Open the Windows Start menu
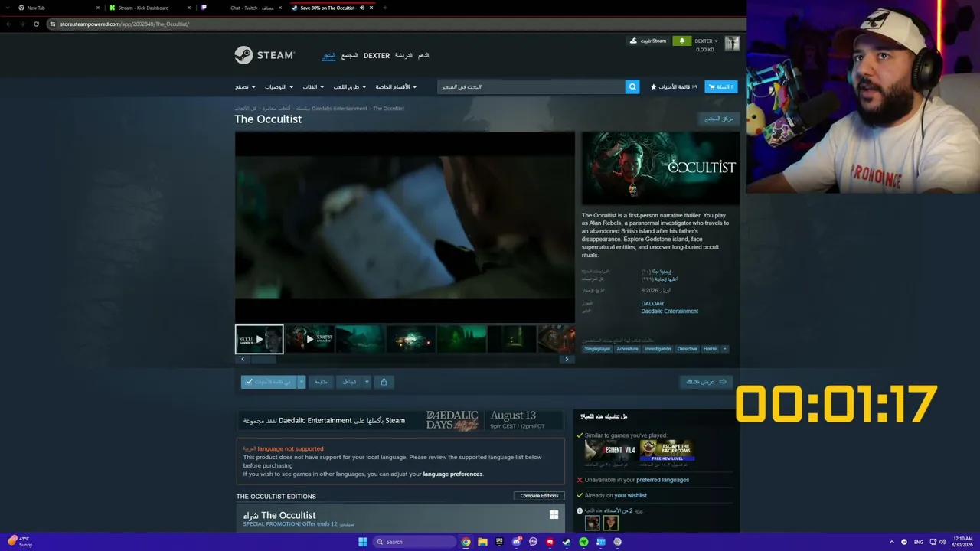Screen dimensions: 980x551 pos(363,542)
